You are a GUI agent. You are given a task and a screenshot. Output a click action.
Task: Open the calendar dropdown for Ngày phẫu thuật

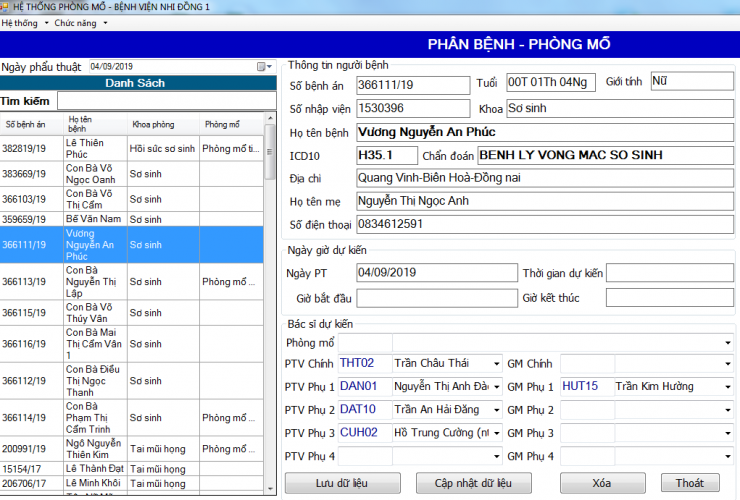[x=263, y=67]
